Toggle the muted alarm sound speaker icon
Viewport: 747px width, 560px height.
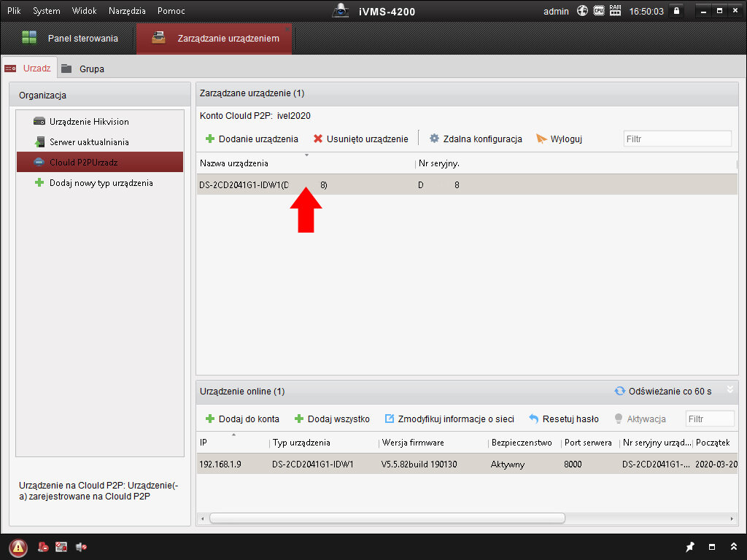click(x=81, y=547)
